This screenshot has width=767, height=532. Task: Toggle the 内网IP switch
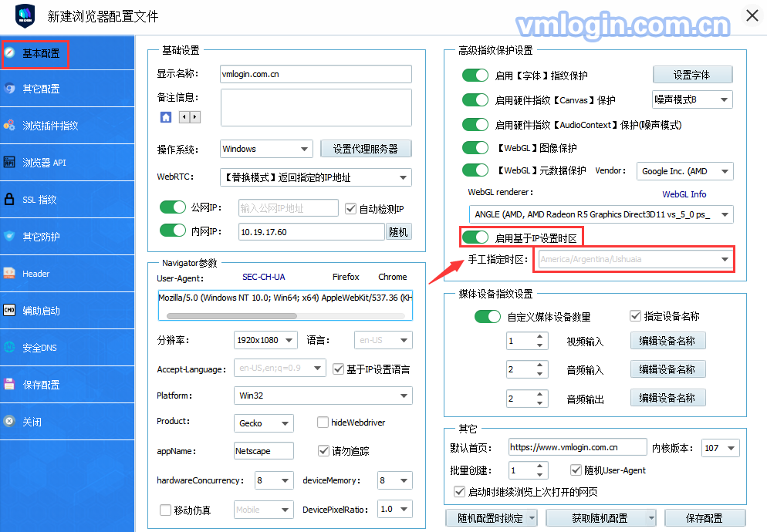click(173, 231)
